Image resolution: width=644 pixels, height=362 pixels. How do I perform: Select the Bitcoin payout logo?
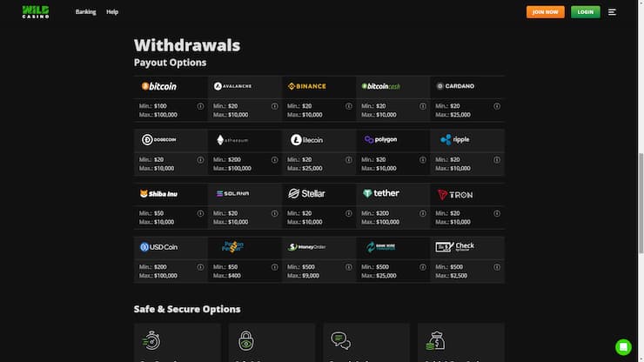(159, 86)
